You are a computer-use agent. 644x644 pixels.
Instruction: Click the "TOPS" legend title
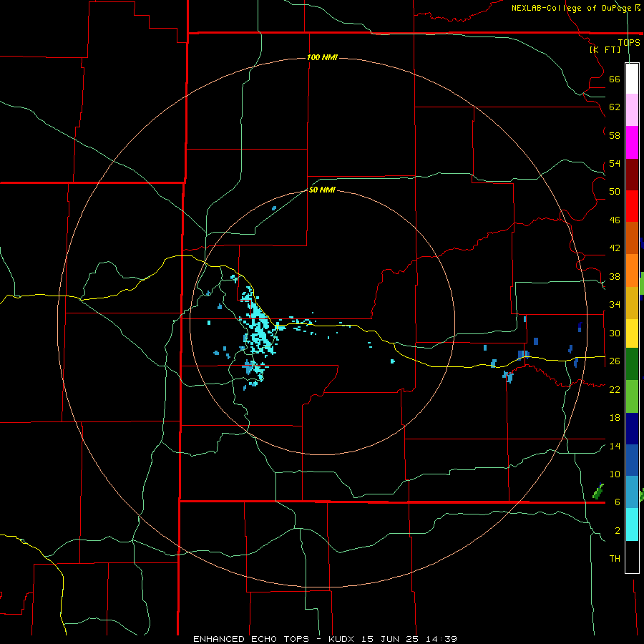pos(629,42)
